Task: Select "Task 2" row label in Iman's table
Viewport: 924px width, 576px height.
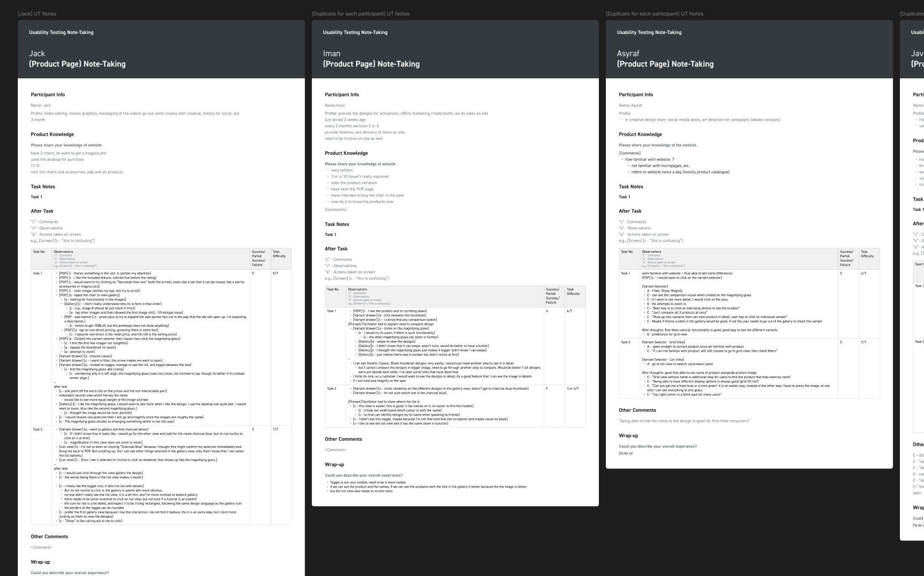Action: (x=331, y=389)
